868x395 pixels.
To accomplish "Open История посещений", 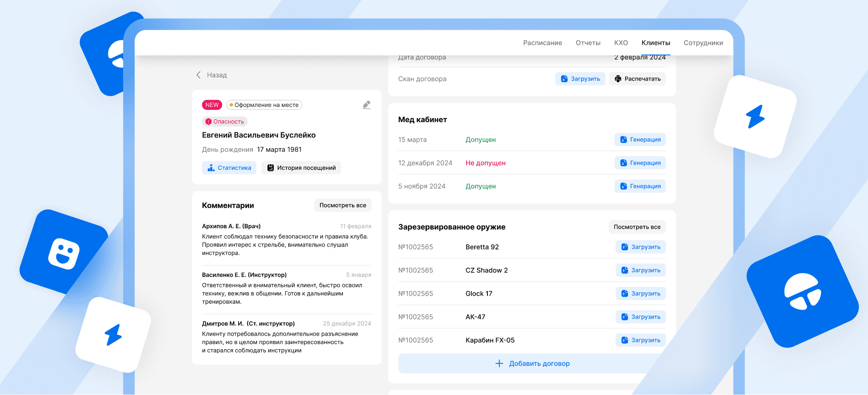I will pos(301,168).
